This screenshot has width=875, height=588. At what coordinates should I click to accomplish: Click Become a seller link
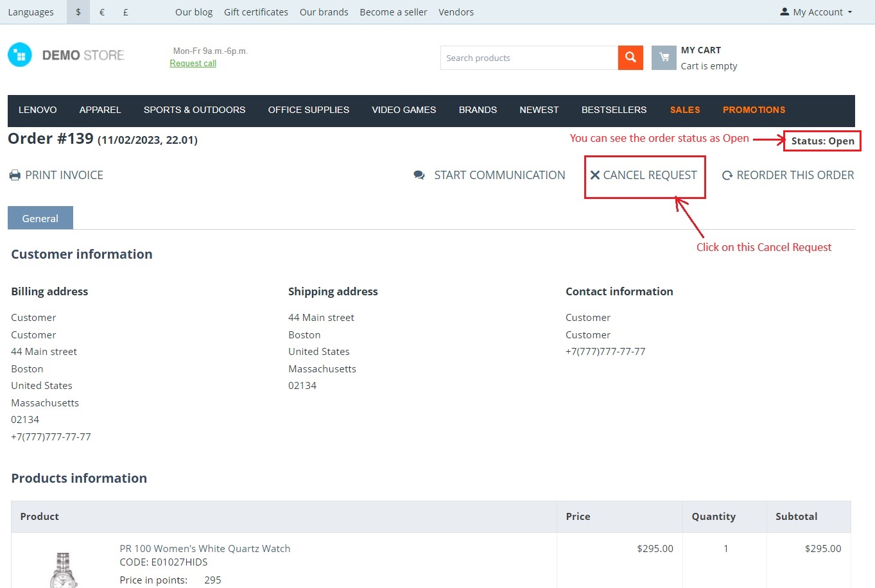point(394,12)
